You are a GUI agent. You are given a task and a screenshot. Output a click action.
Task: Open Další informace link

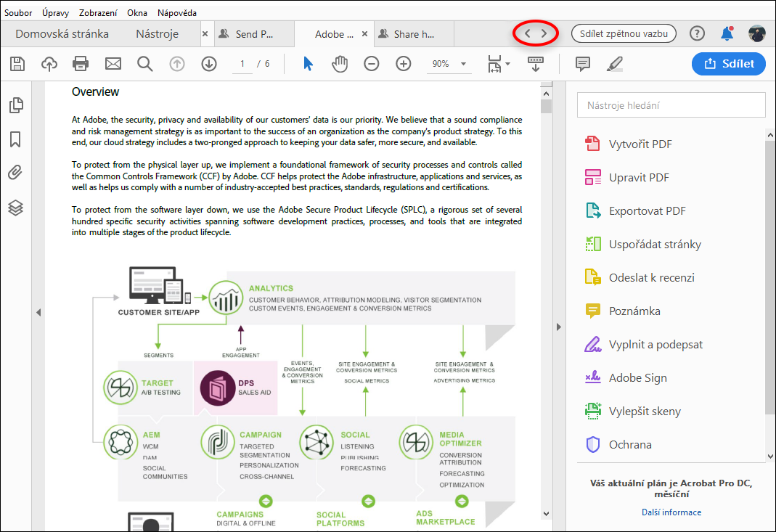pos(671,512)
